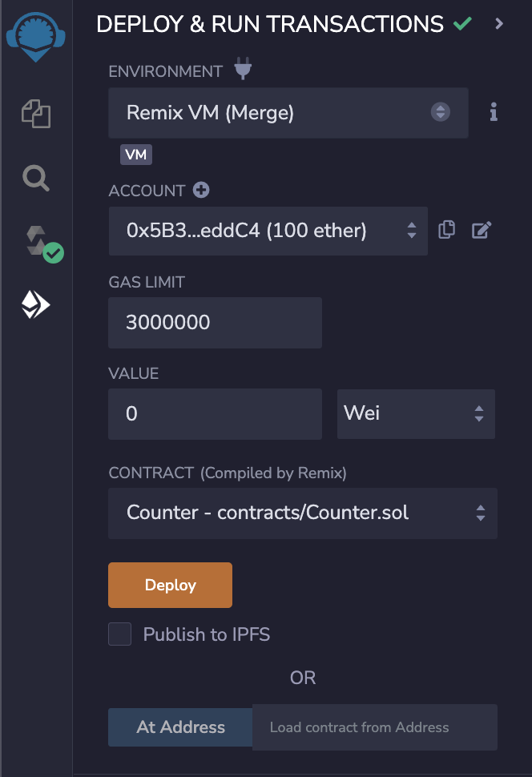Click the Load contract from Address field
This screenshot has width=532, height=777.
374,727
